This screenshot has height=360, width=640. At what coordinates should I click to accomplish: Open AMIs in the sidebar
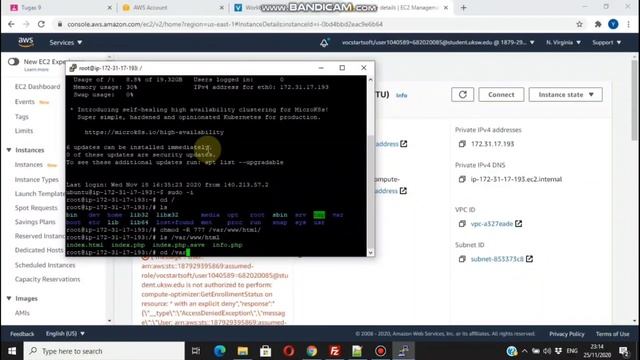pyautogui.click(x=22, y=313)
